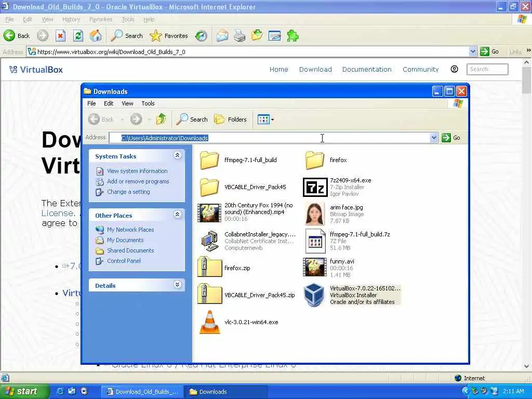Click the Back arrow in Internet Explorer
Screen dimensions: 532x399
[9, 36]
